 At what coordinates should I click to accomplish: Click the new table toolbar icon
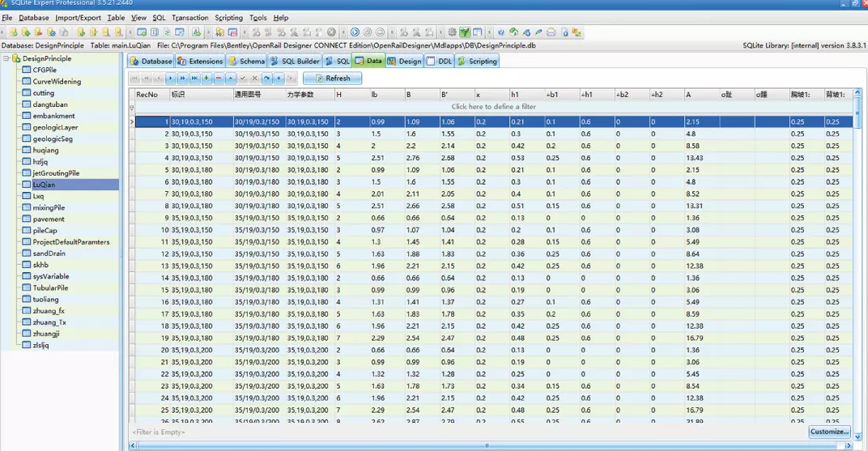point(142,32)
